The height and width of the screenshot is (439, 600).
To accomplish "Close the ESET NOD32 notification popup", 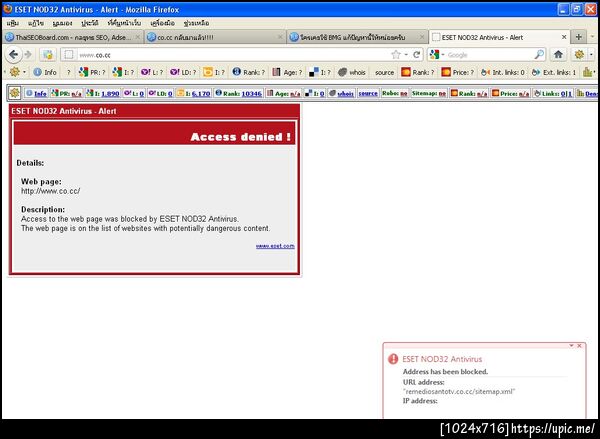I will point(579,346).
